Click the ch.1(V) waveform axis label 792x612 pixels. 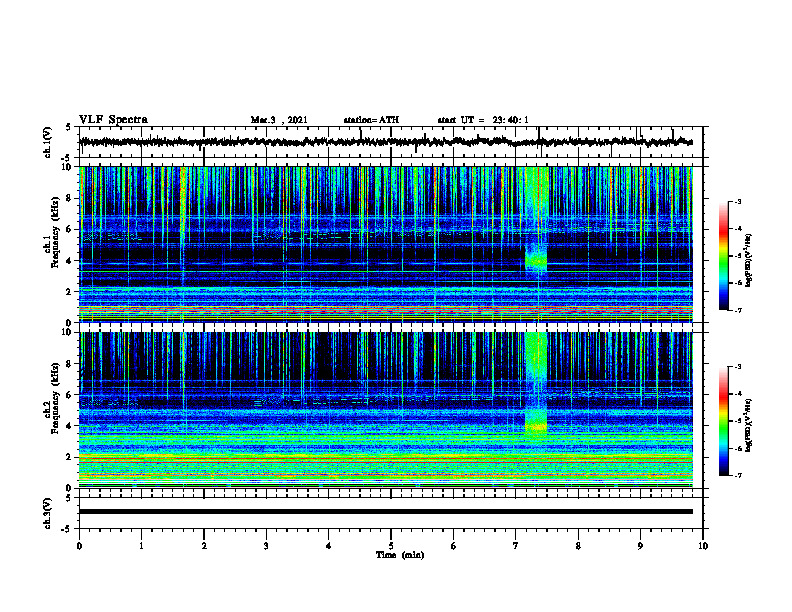[47, 142]
